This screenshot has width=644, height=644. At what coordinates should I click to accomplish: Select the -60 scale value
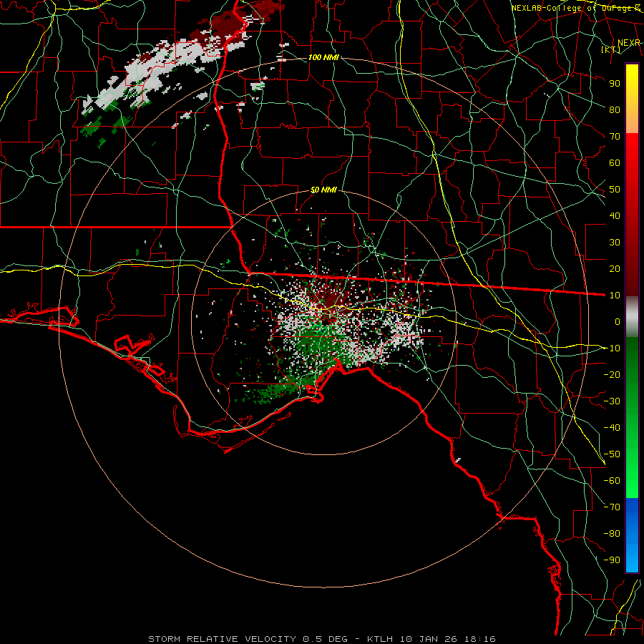(x=612, y=481)
